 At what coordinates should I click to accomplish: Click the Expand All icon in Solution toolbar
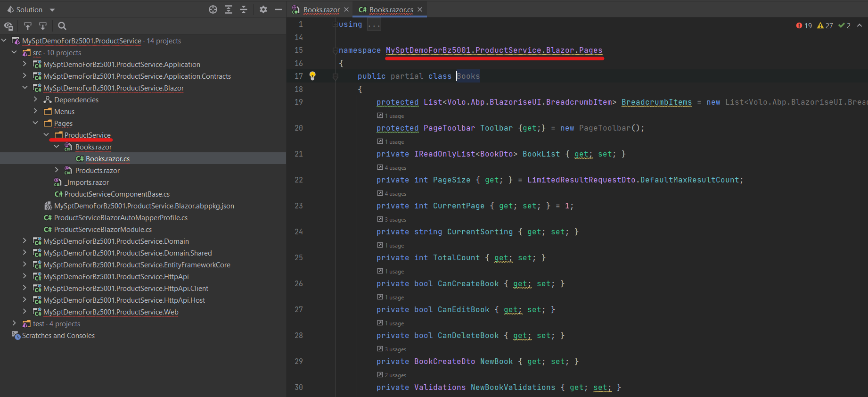pos(229,9)
